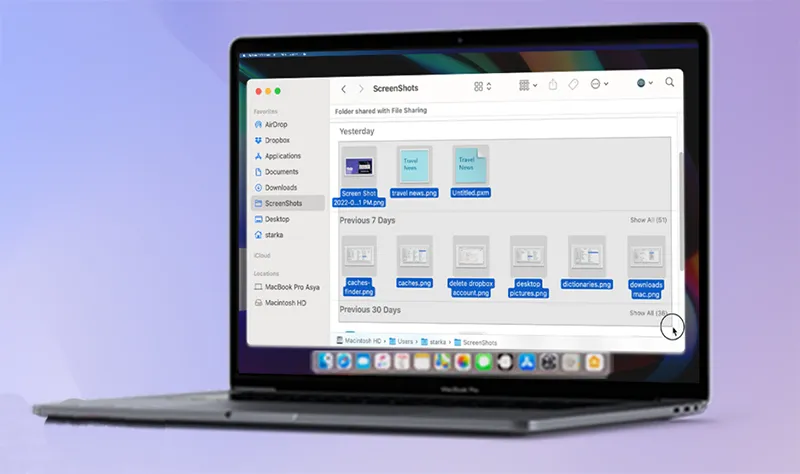
Task: Open the Home app in Dock
Action: pos(594,362)
